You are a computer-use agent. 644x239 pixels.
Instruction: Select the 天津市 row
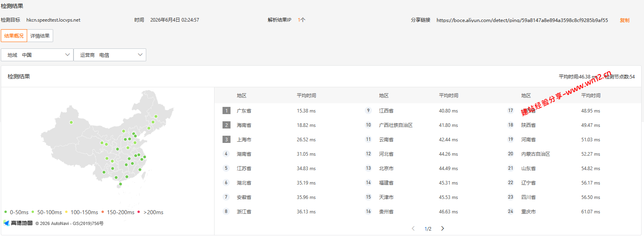428,197
